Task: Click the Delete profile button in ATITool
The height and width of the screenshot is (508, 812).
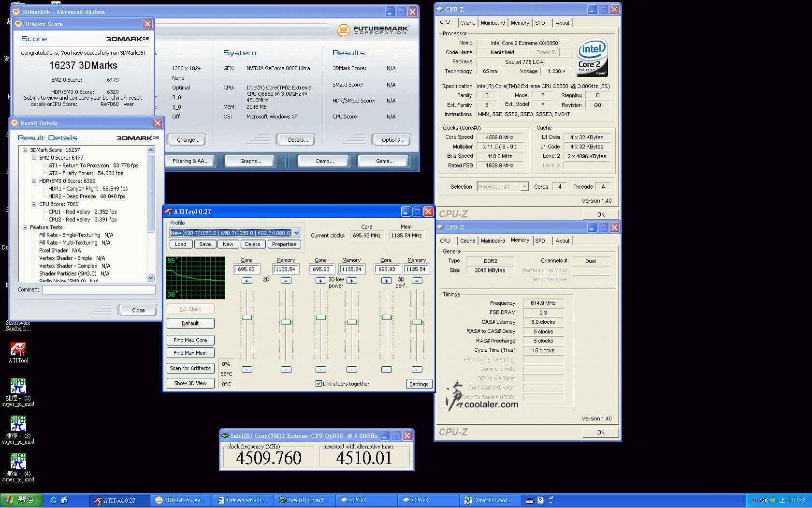Action: tap(252, 244)
